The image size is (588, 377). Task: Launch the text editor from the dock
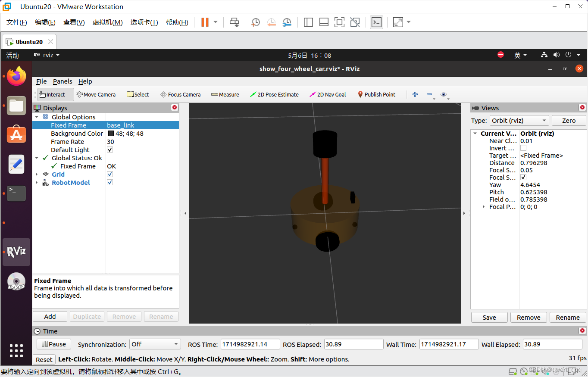click(16, 164)
